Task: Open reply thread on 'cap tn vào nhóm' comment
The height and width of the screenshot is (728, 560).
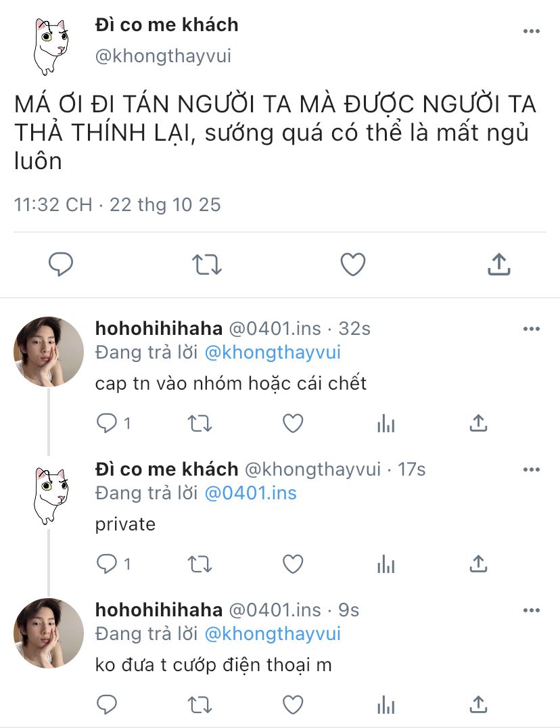Action: click(x=107, y=424)
